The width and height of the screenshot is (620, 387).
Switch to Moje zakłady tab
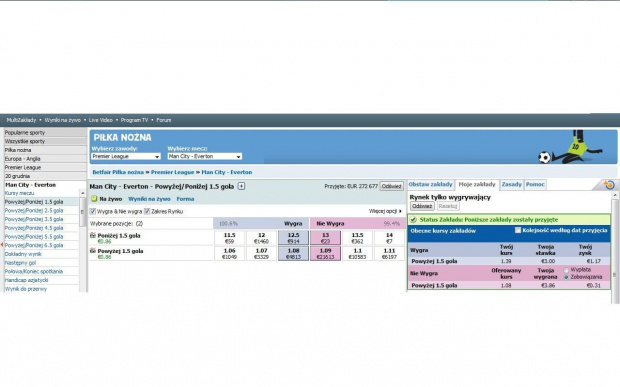pos(476,184)
